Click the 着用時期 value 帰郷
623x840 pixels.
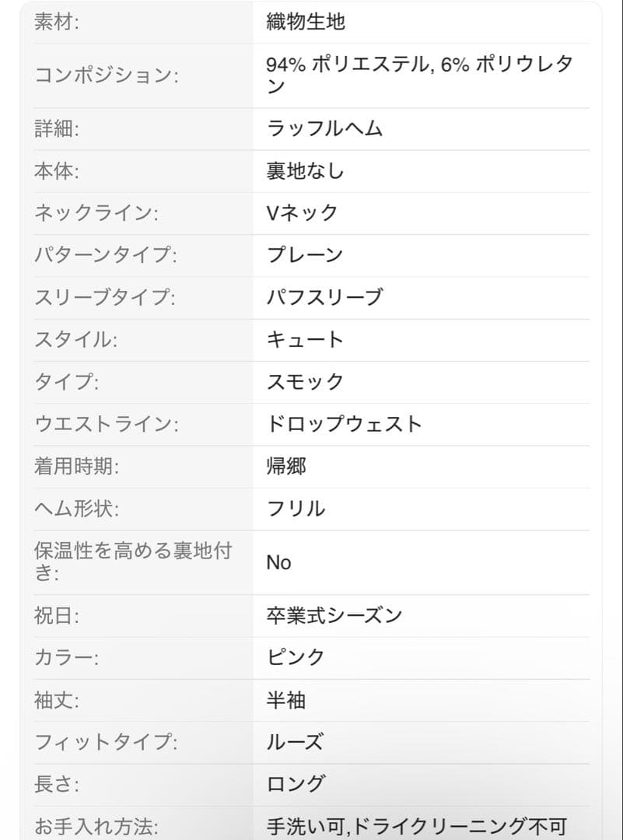286,466
